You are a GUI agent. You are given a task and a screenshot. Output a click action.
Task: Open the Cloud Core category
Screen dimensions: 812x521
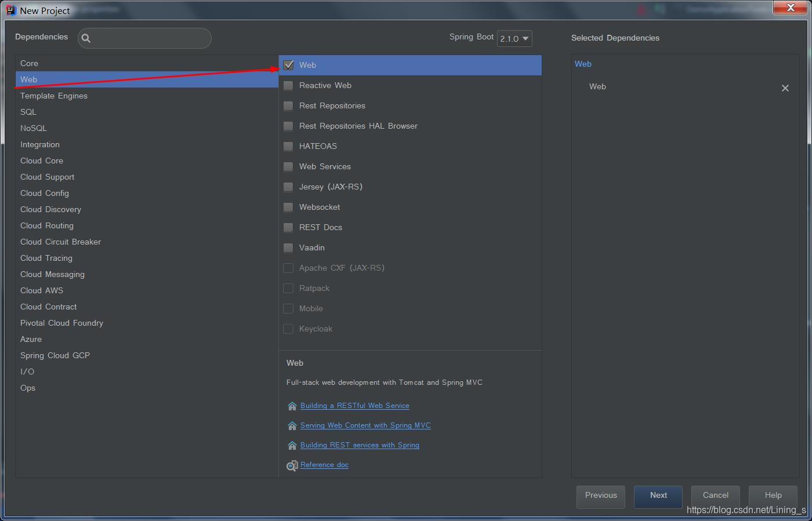tap(147, 161)
